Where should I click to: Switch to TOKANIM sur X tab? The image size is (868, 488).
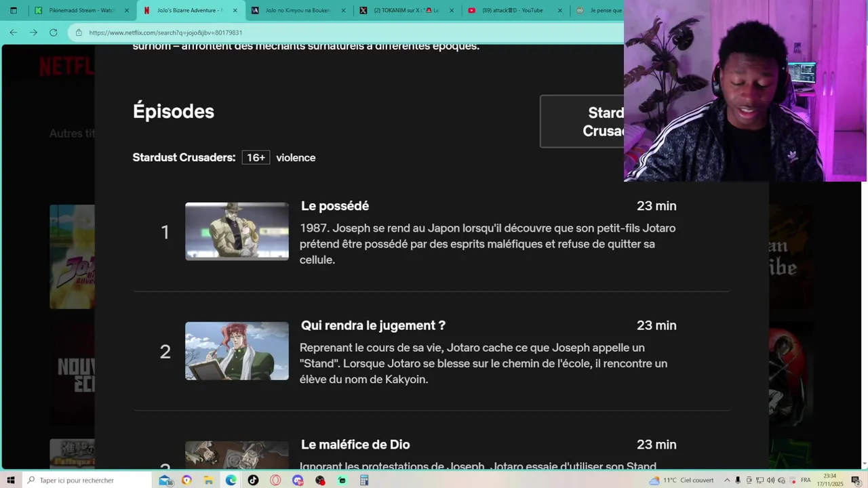click(x=407, y=10)
